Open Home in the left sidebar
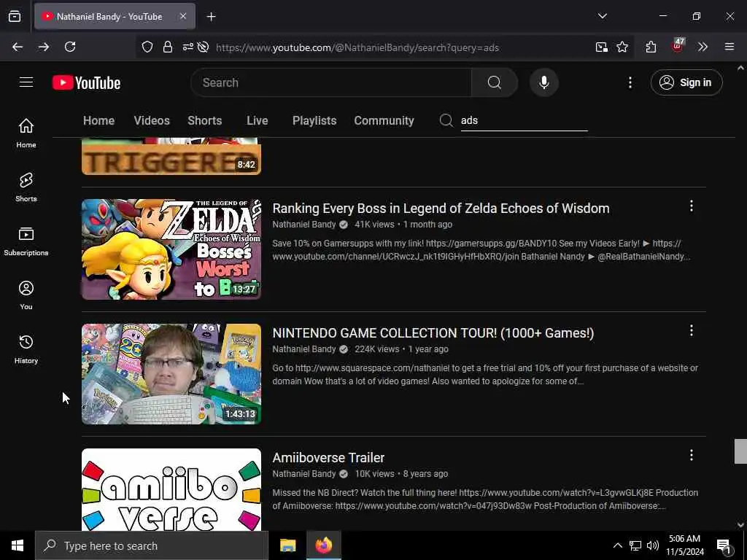This screenshot has height=560, width=747. pos(26,133)
